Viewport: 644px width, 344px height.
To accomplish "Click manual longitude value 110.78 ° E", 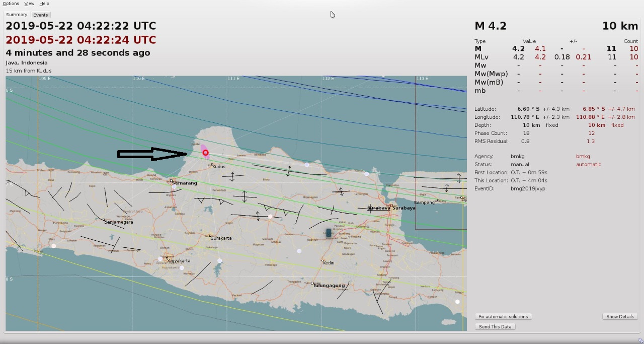I will coord(525,117).
